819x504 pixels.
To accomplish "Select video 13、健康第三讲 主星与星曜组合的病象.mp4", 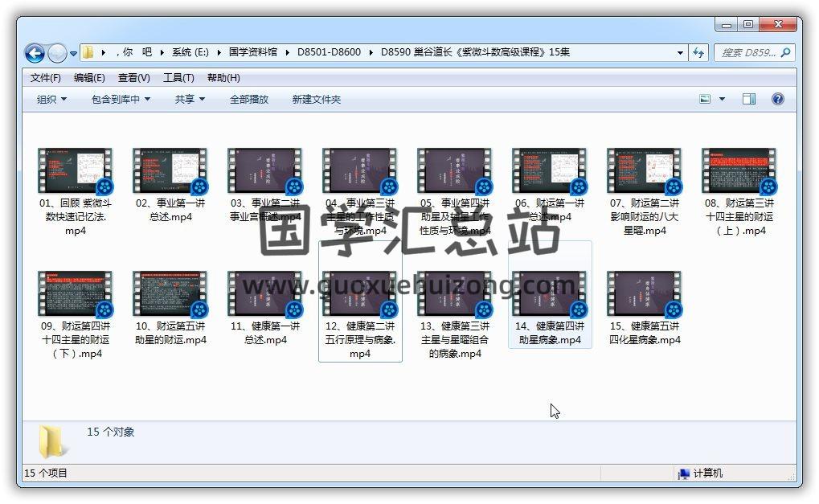I will point(455,315).
